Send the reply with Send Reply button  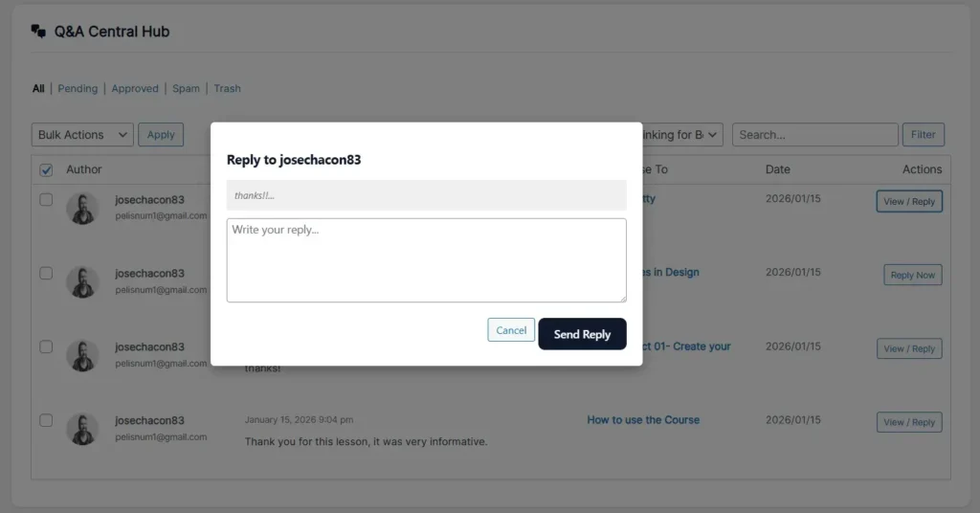[x=582, y=334]
